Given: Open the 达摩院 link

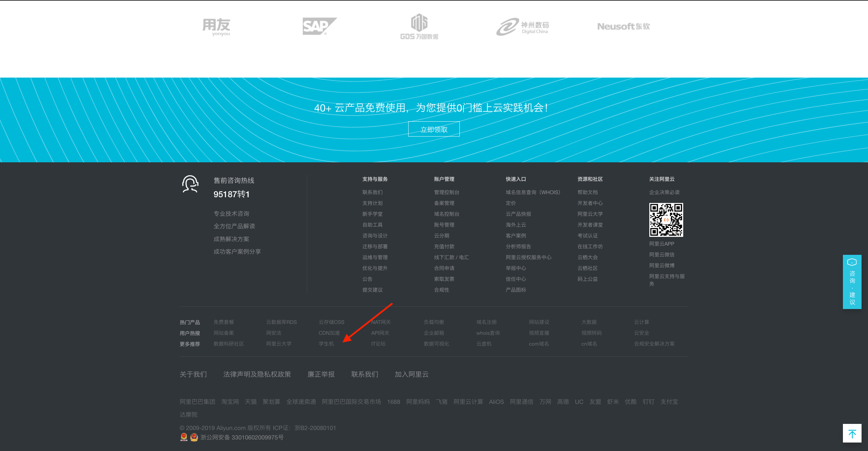Looking at the screenshot, I should pyautogui.click(x=189, y=415).
